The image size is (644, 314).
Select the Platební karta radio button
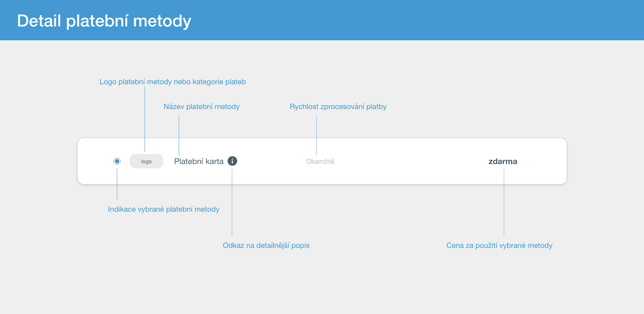coord(117,161)
